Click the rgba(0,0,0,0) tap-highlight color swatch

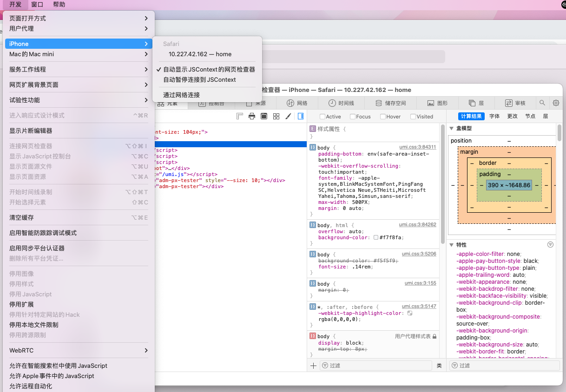409,313
